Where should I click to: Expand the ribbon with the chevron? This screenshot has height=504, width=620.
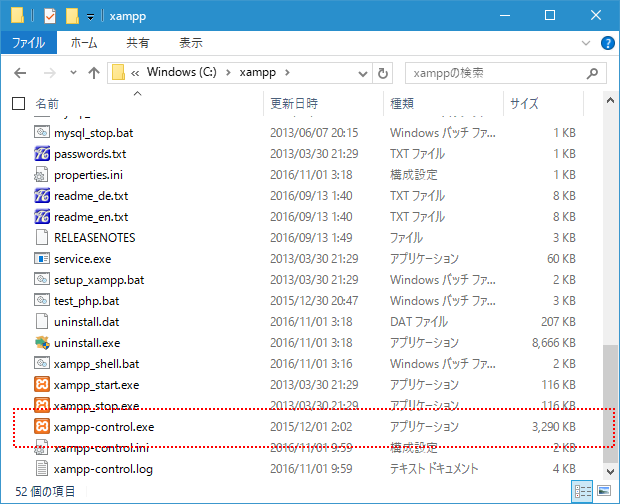point(586,43)
